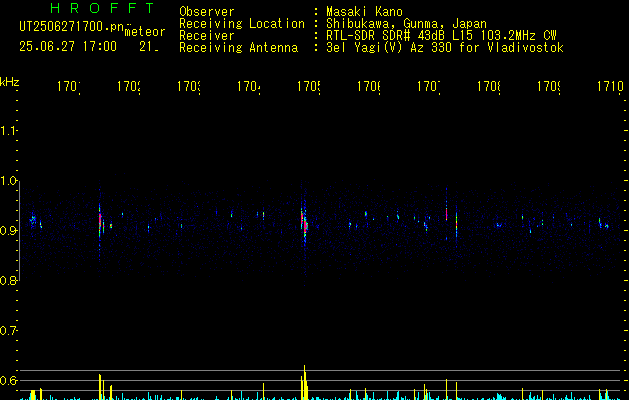The height and width of the screenshot is (400, 629).
Task: Click the 1.1 frequency axis label
Action: [8, 130]
